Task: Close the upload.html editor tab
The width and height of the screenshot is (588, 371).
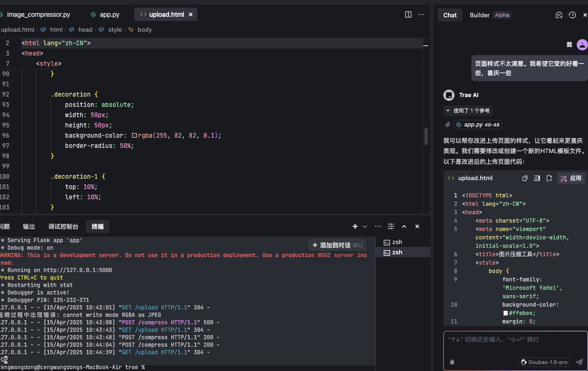Action: pos(190,14)
